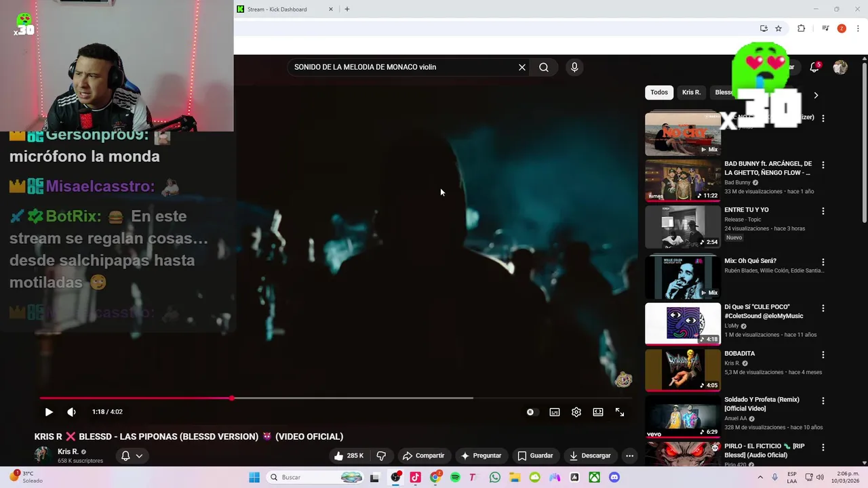Image resolution: width=868 pixels, height=488 pixels.
Task: Clear the search box with X icon
Action: click(x=522, y=67)
